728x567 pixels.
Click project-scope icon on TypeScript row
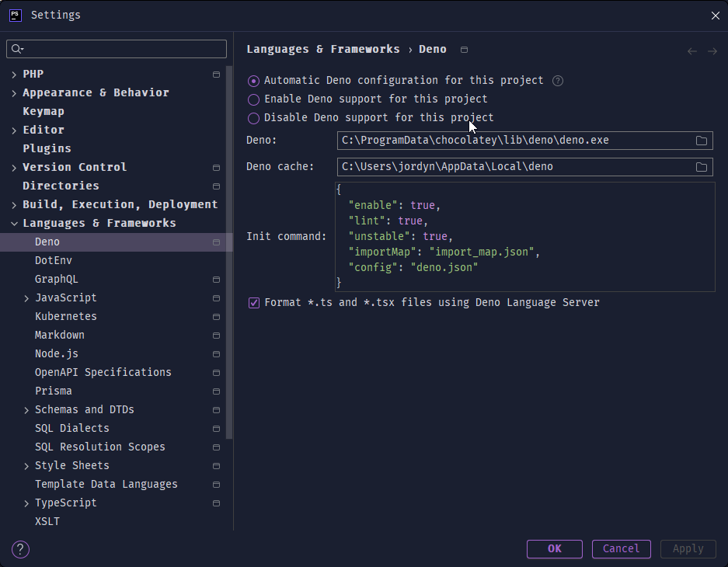[x=216, y=503]
